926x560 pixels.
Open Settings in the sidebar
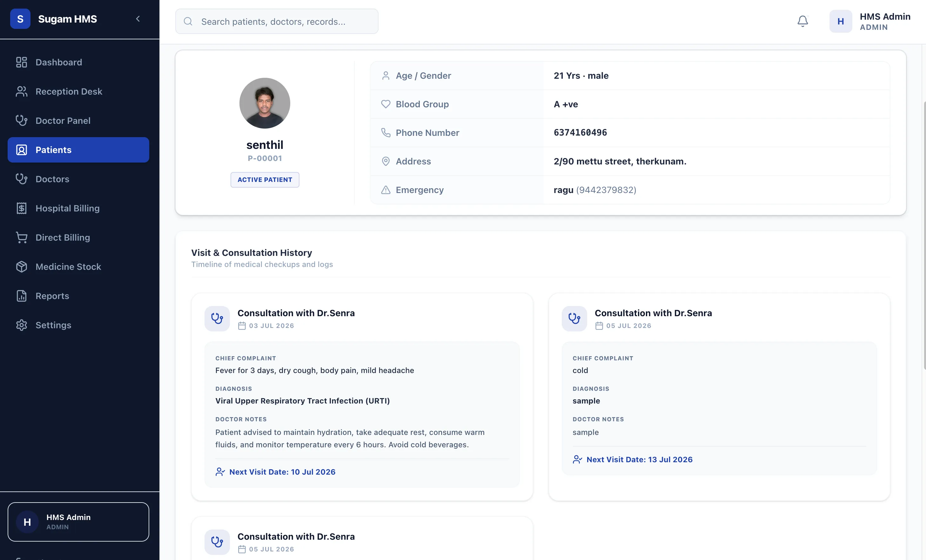[x=78, y=325]
